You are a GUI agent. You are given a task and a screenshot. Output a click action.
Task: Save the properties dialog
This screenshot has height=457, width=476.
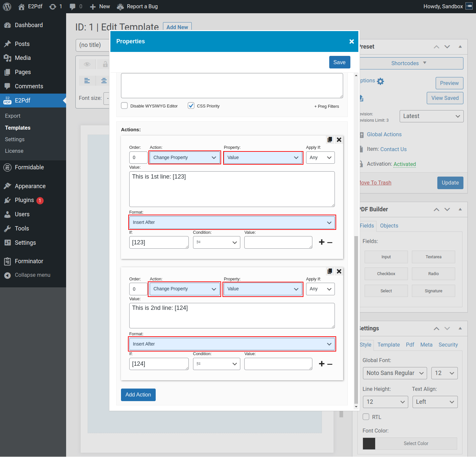point(339,62)
